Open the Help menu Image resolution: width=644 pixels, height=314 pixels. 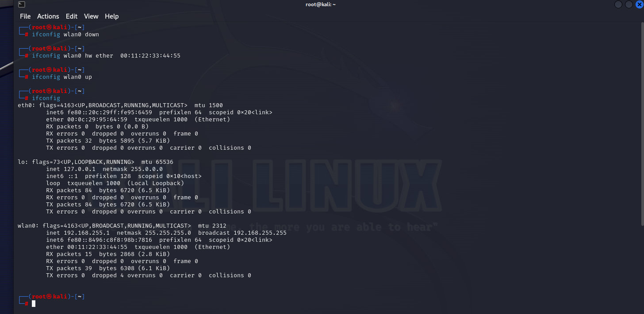pos(111,16)
